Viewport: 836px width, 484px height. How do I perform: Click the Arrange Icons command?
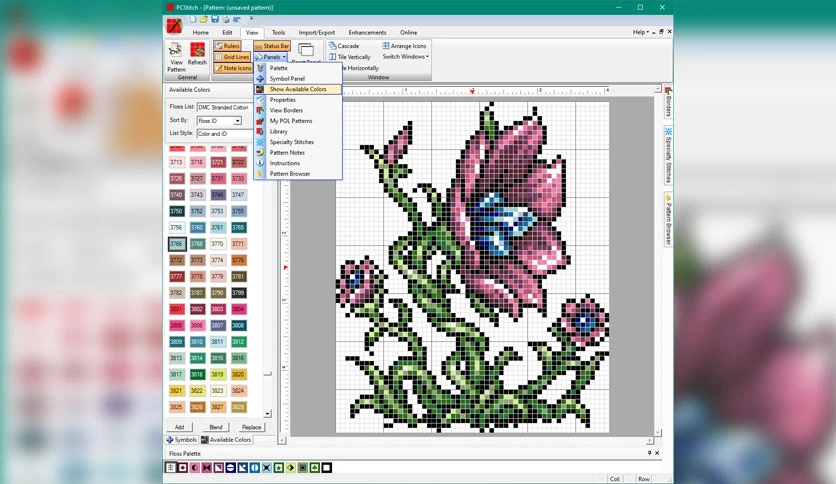404,46
